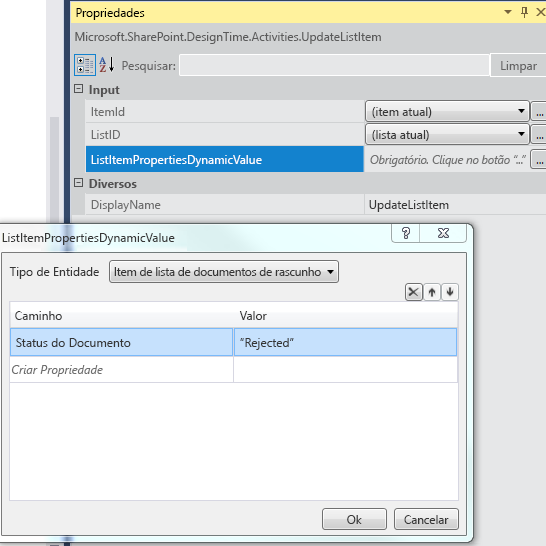Open the ellipsis button beside ItemId

pyautogui.click(x=539, y=112)
